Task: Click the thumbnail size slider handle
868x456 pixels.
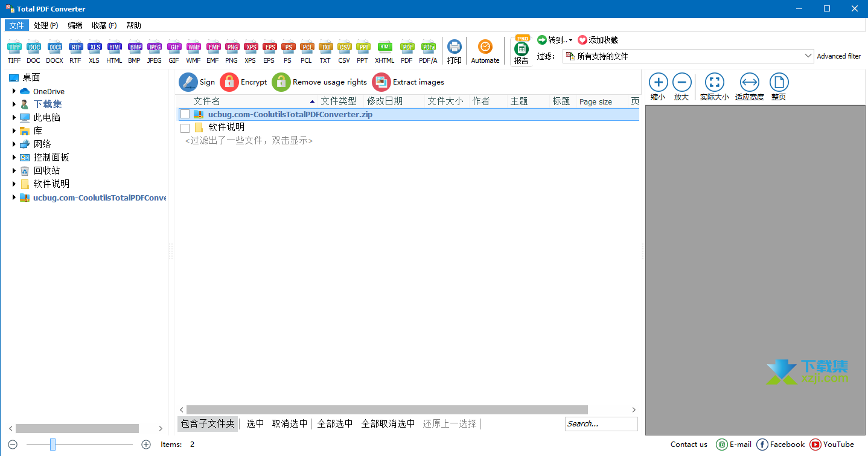Action: coord(53,445)
